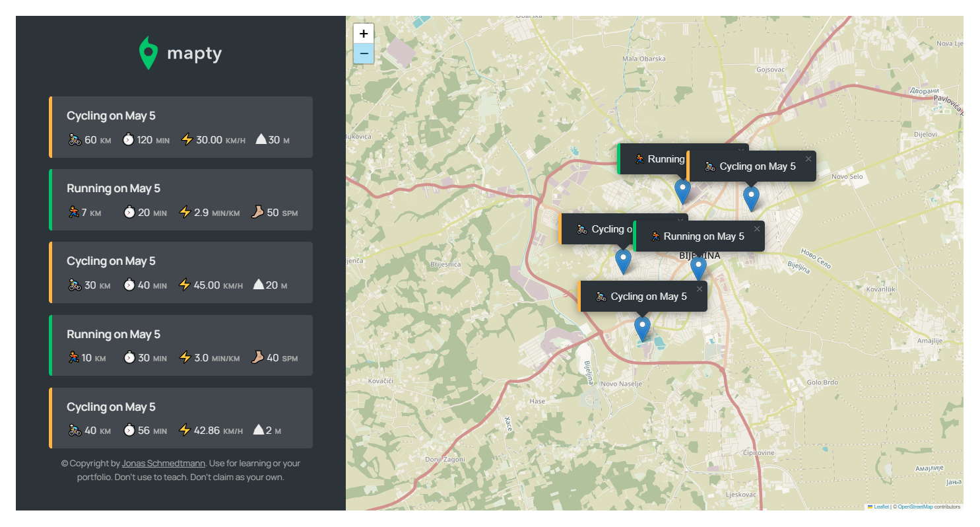Click the 'Donji Zagoni' map label

click(x=445, y=459)
